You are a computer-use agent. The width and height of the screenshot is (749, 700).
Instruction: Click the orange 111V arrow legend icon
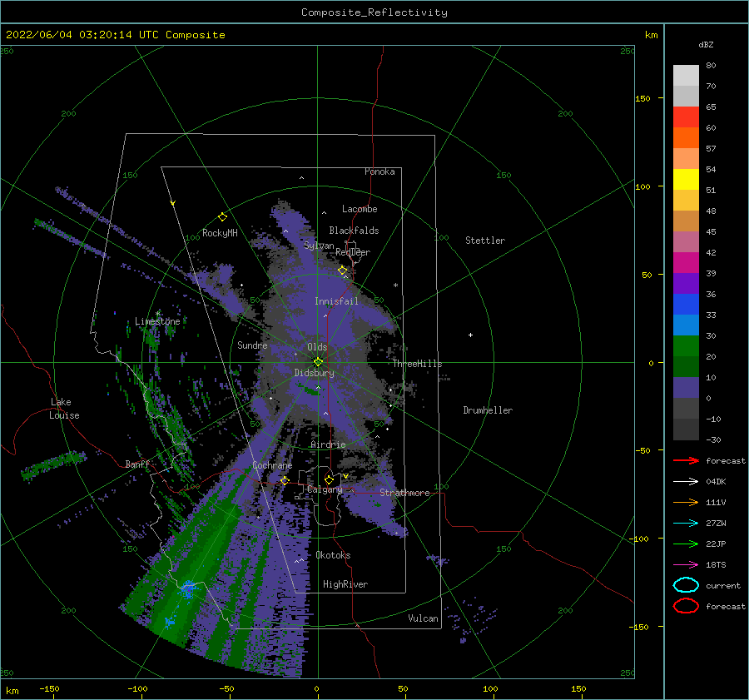[686, 502]
